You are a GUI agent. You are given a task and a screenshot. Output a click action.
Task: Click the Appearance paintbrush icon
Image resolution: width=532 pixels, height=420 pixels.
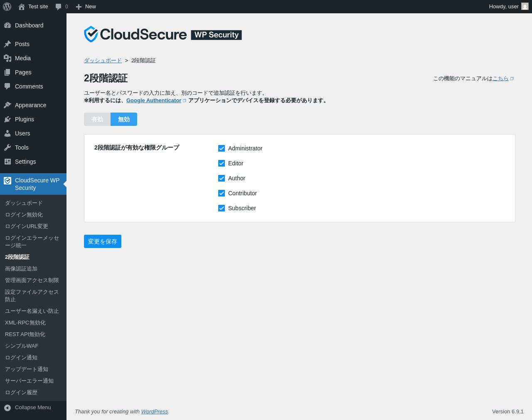click(x=7, y=105)
